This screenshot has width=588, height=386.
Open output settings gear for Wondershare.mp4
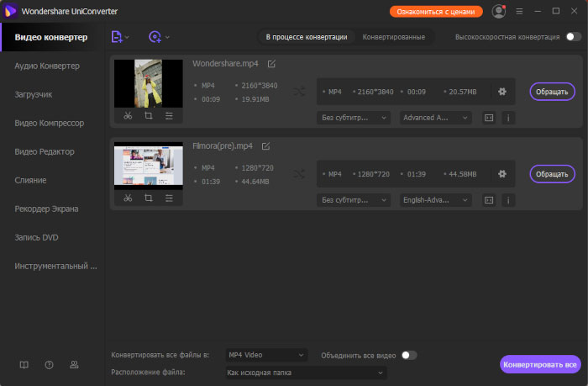(x=502, y=92)
